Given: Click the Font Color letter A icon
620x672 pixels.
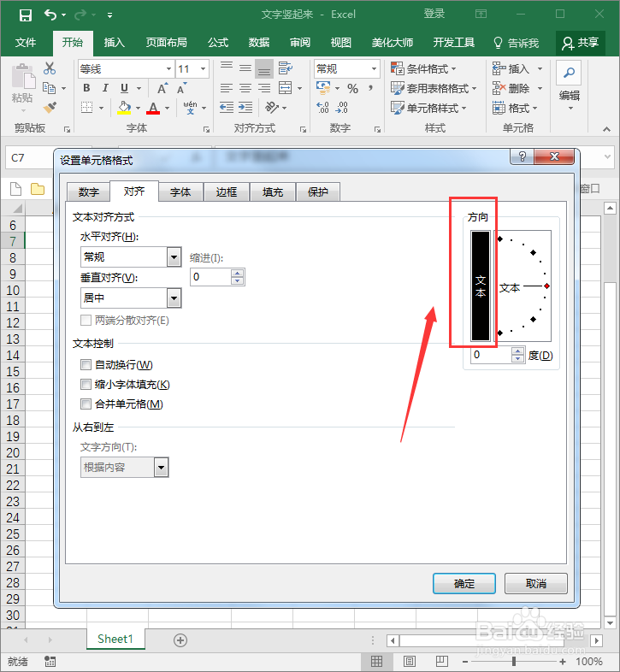Looking at the screenshot, I should click(x=153, y=108).
